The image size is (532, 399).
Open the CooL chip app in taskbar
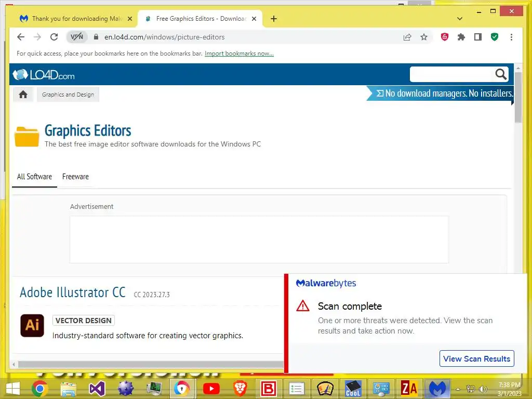[353, 389]
